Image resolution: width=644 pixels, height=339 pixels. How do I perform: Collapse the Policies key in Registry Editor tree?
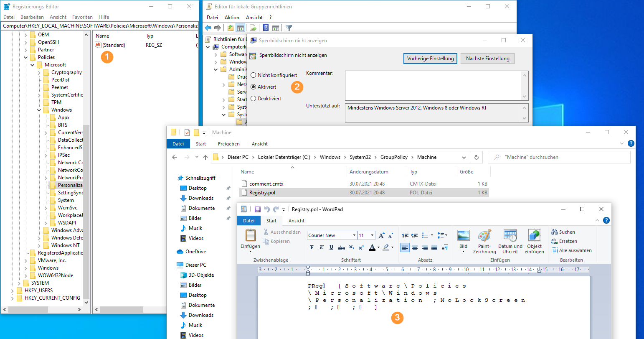coord(26,57)
